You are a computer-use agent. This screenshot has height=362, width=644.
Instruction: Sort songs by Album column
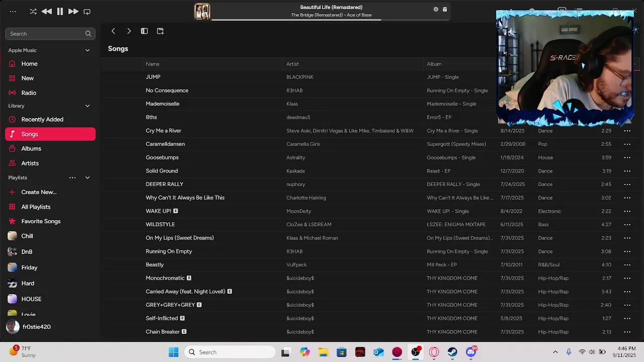(x=434, y=64)
